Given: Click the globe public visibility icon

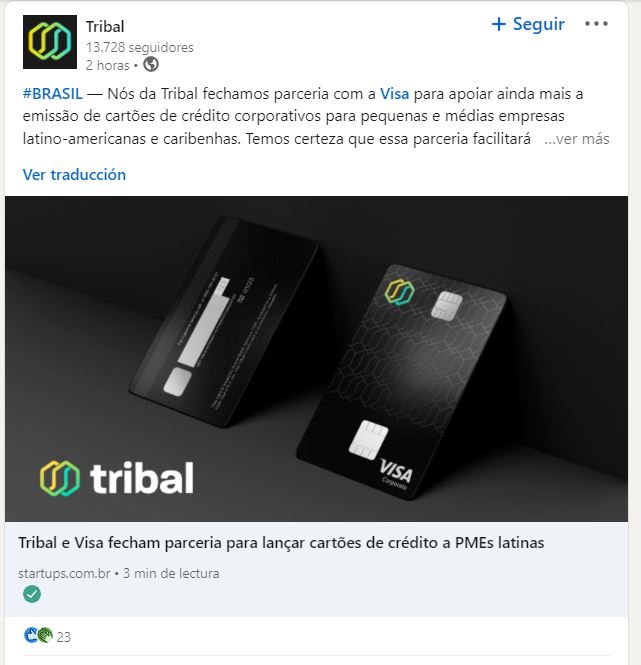Looking at the screenshot, I should click(x=151, y=64).
